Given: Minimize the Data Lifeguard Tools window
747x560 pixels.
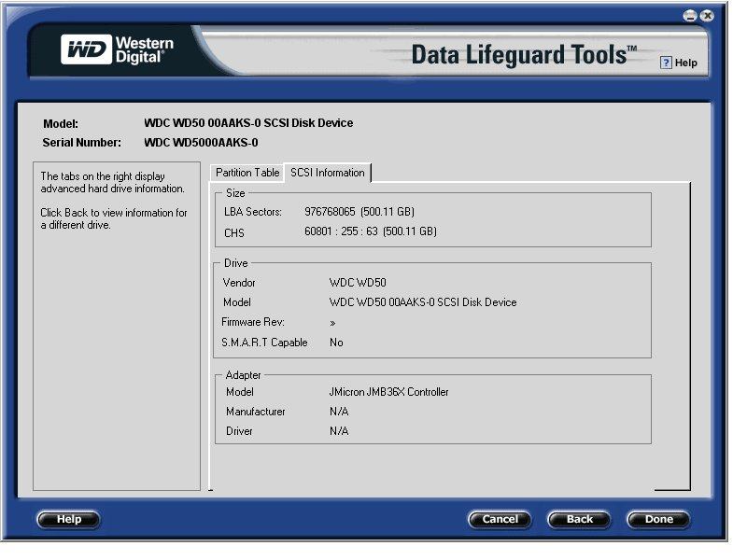Looking at the screenshot, I should pos(690,16).
